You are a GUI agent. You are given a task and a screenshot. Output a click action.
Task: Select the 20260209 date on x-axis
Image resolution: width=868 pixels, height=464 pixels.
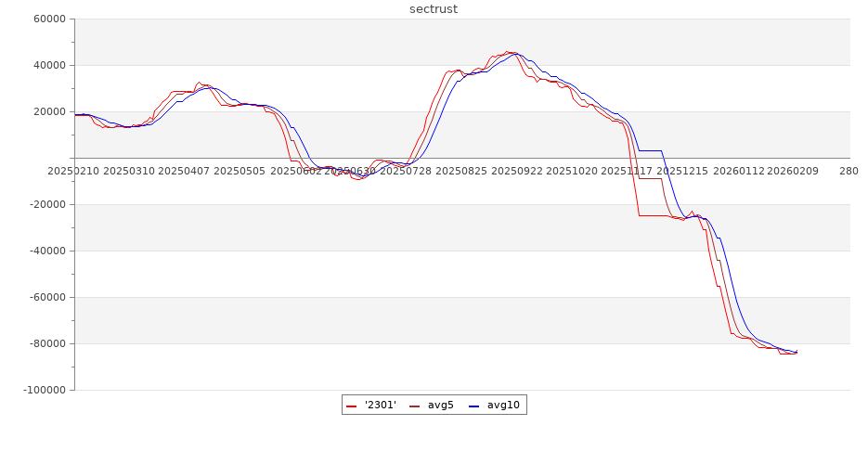click(x=793, y=172)
